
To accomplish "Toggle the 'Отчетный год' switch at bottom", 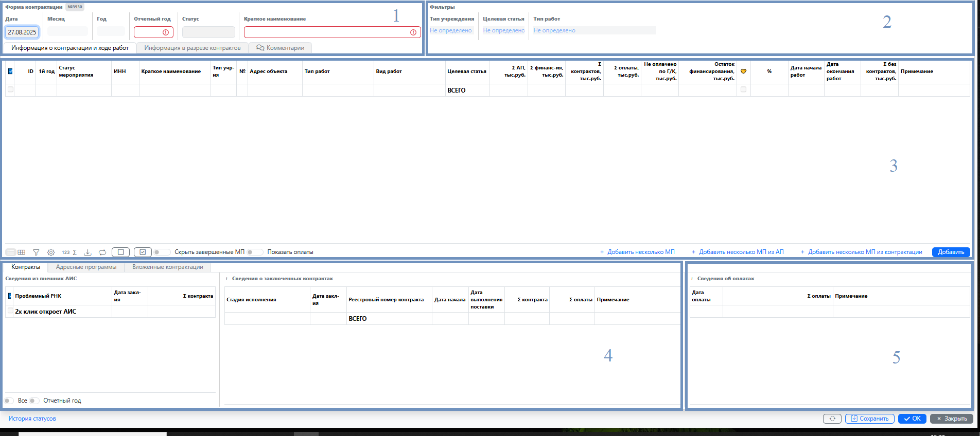I will 34,401.
